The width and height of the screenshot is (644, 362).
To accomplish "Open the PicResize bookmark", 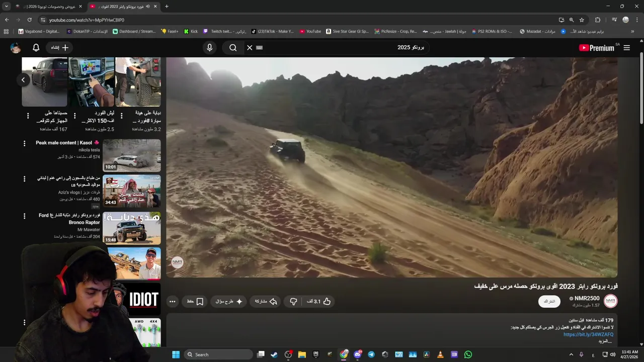I will point(395,31).
